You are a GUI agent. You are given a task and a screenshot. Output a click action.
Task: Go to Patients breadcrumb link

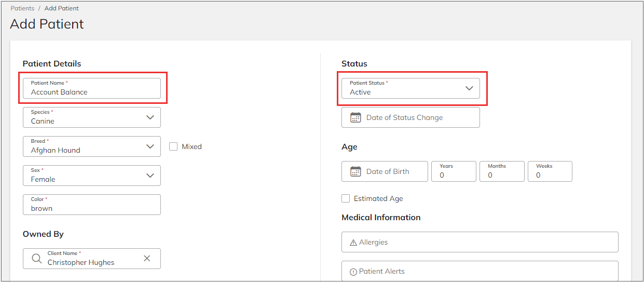22,8
